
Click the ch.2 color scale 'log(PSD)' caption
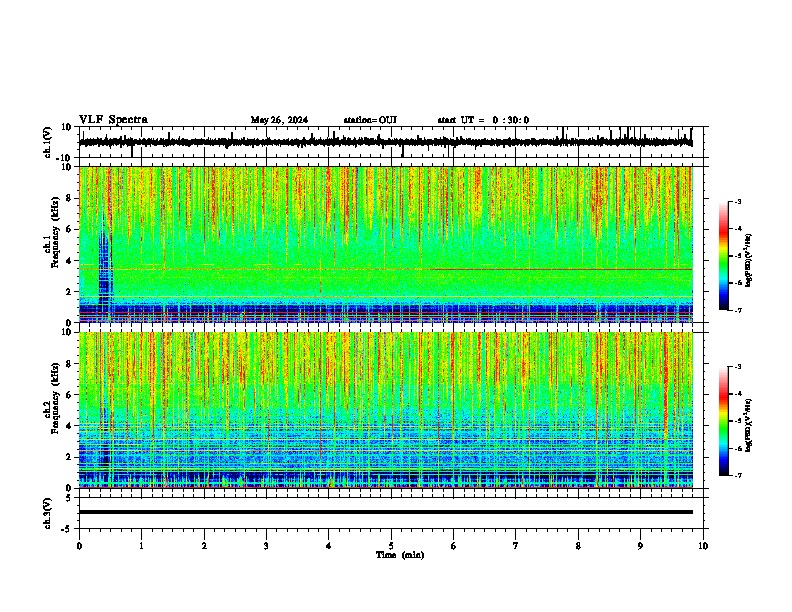point(749,426)
